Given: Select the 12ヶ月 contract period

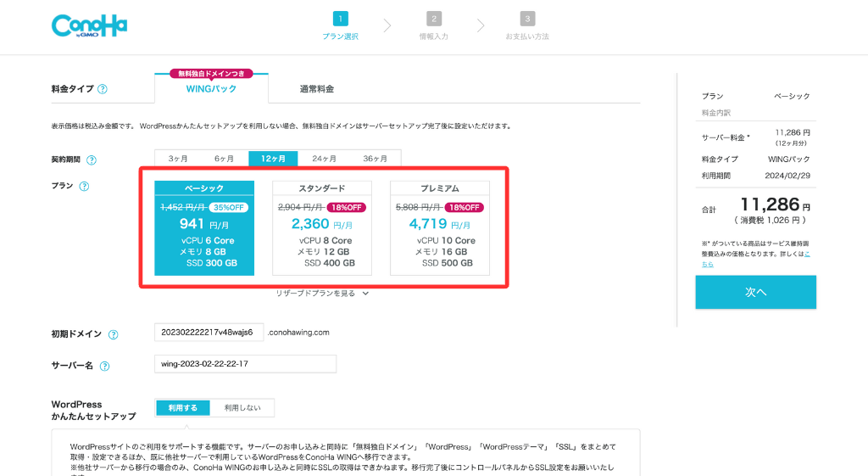Looking at the screenshot, I should 273,159.
